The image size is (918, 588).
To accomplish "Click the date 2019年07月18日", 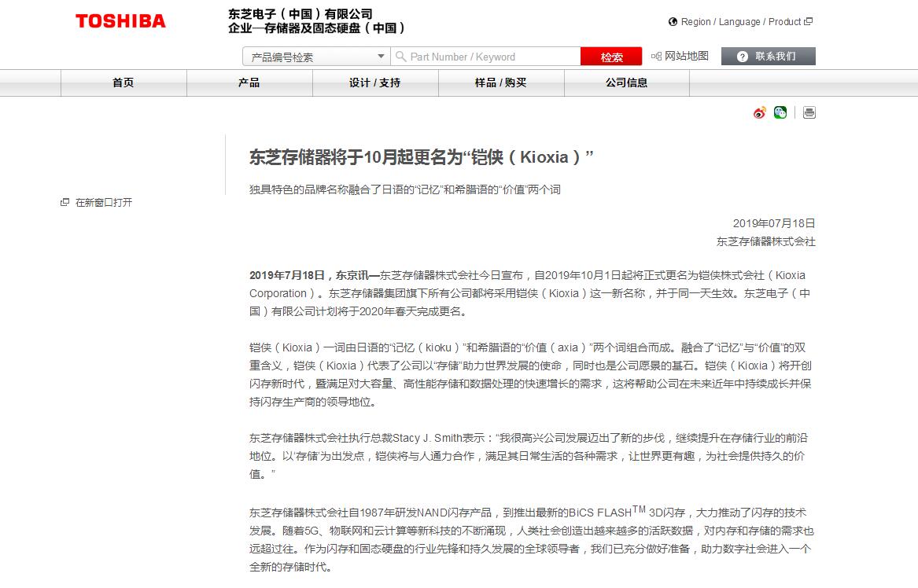I will [774, 223].
